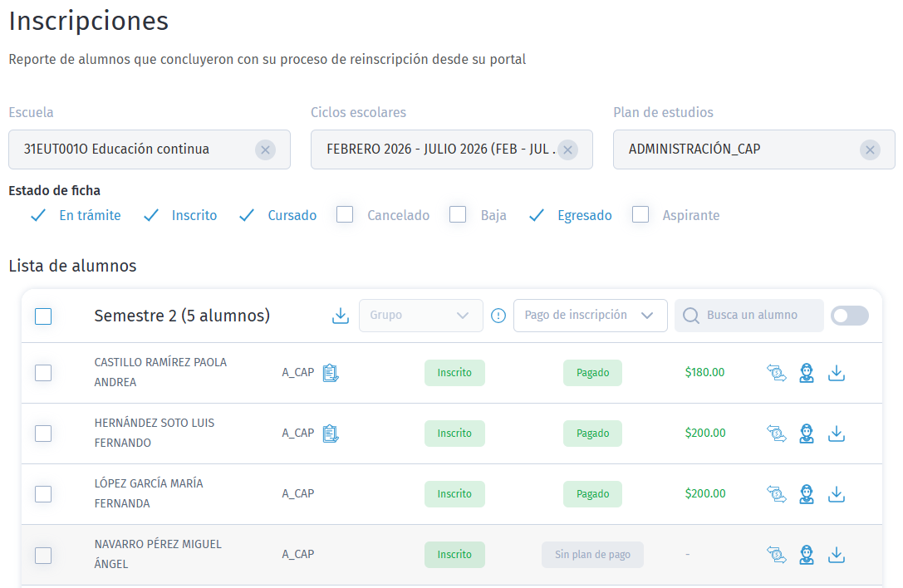Click Inscrito badge for López García
The height and width of the screenshot is (588, 903).
454,493
